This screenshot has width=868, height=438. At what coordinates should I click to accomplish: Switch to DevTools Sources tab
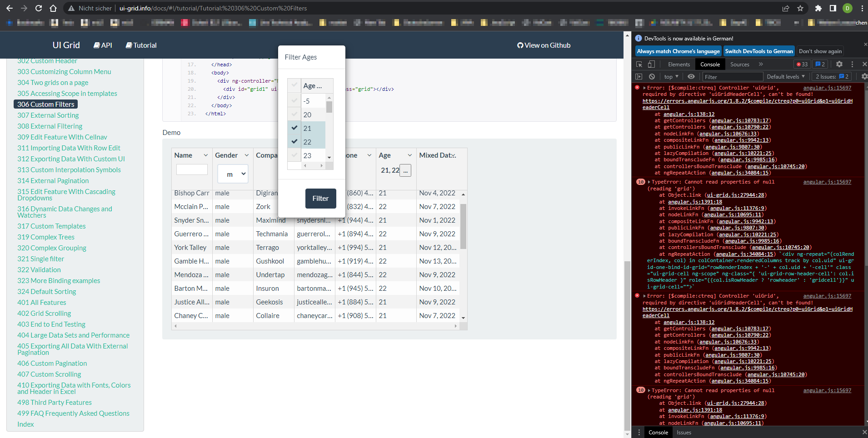[x=739, y=65]
